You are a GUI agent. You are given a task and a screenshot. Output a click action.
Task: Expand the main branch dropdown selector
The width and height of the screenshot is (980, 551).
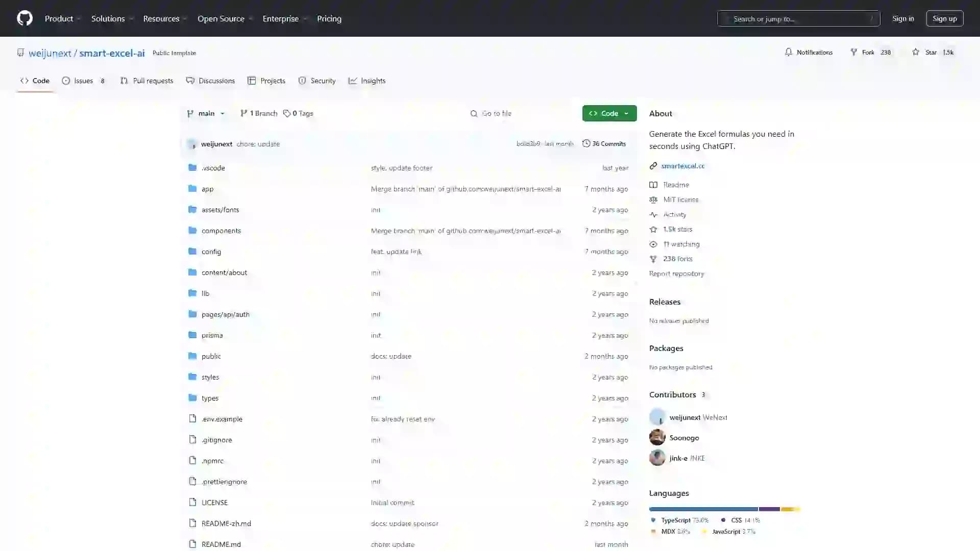point(206,113)
